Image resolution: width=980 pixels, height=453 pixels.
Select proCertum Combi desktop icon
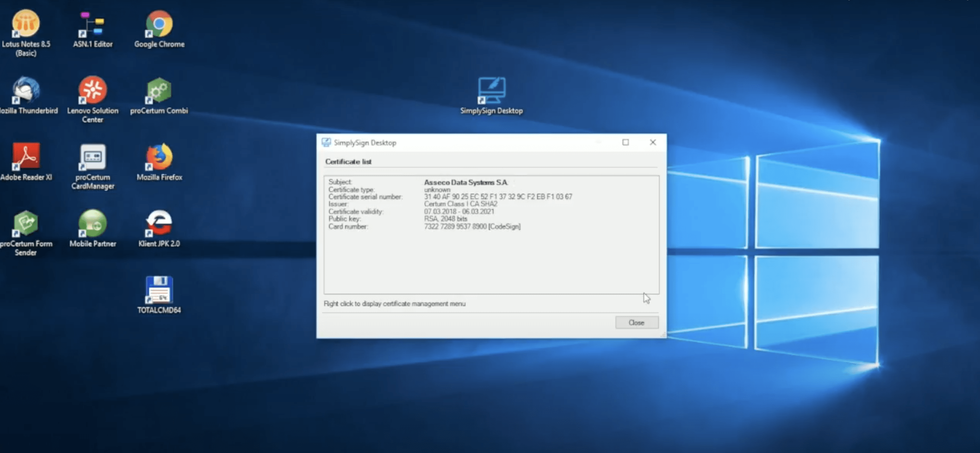159,95
